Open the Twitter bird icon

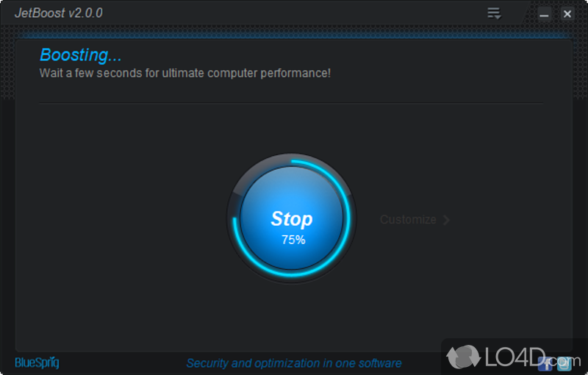coord(564,364)
